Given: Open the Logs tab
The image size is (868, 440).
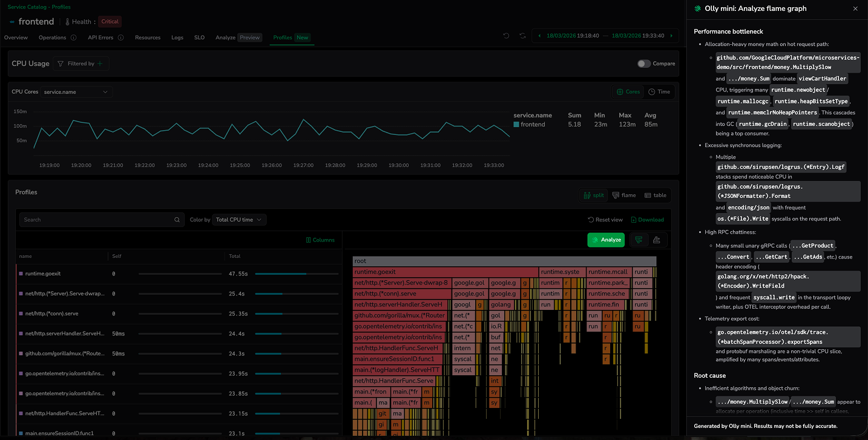Looking at the screenshot, I should [177, 38].
